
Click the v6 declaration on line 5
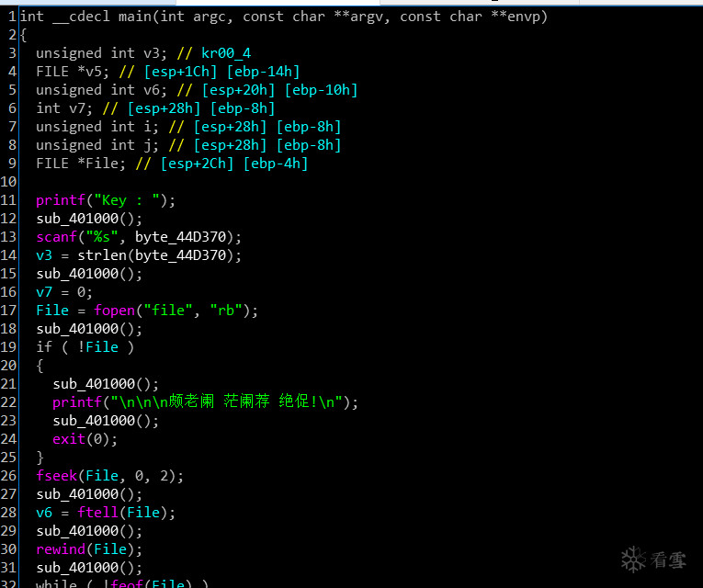click(152, 90)
